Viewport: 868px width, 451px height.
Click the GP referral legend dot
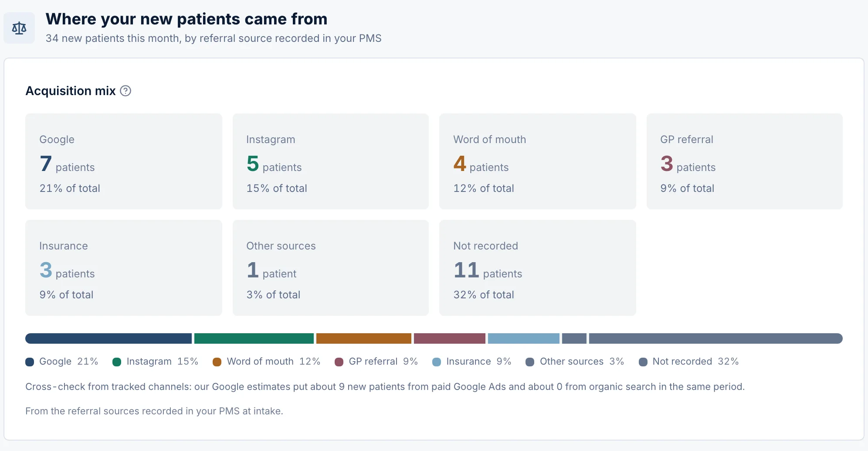(x=339, y=362)
